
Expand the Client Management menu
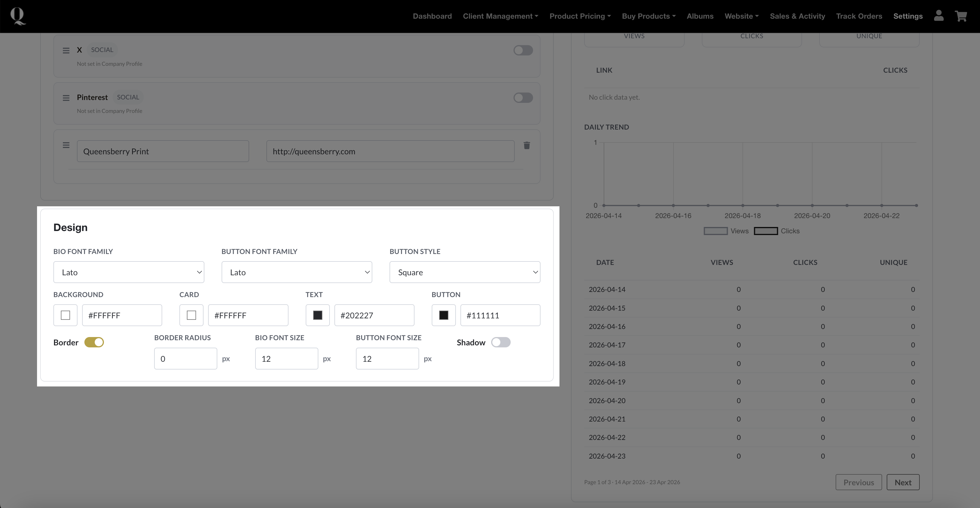coord(500,16)
